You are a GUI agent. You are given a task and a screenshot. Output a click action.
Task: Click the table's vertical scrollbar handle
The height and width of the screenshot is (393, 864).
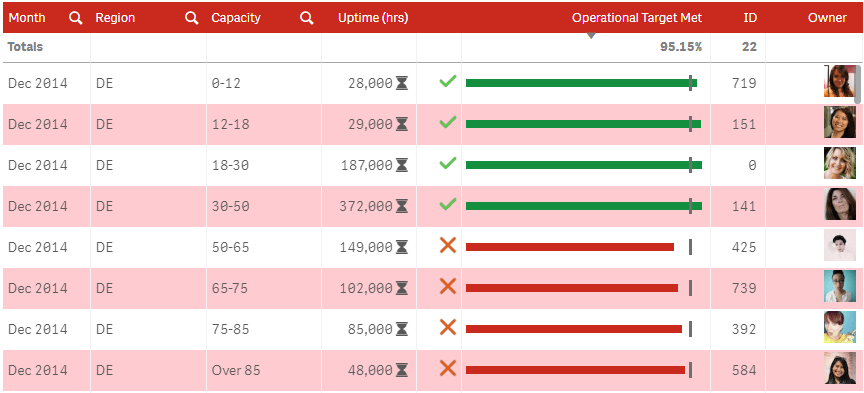pos(857,84)
